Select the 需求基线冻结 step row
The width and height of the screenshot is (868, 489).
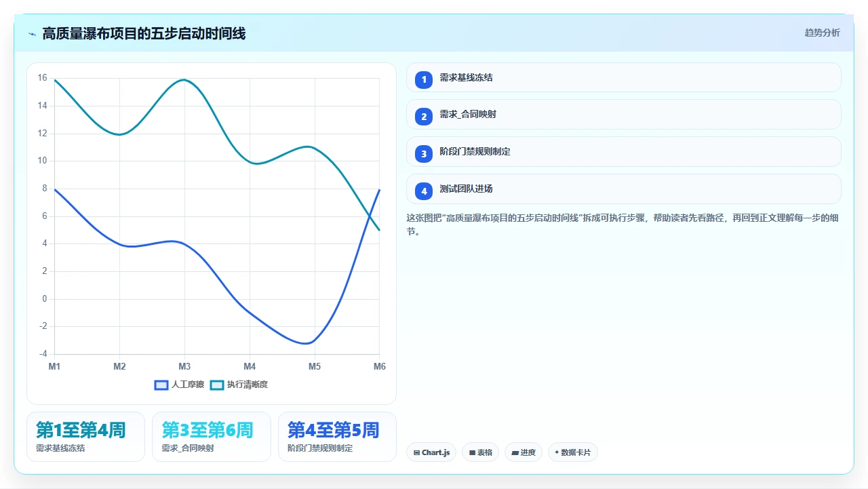point(623,77)
